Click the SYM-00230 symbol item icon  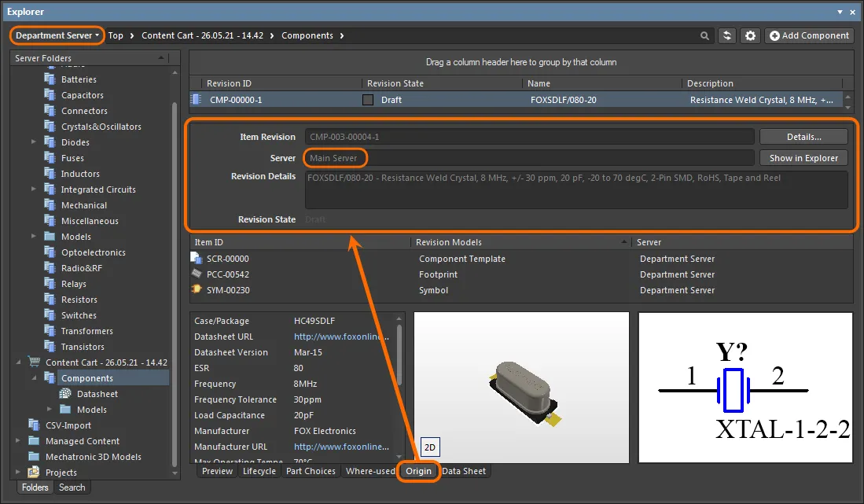click(197, 289)
